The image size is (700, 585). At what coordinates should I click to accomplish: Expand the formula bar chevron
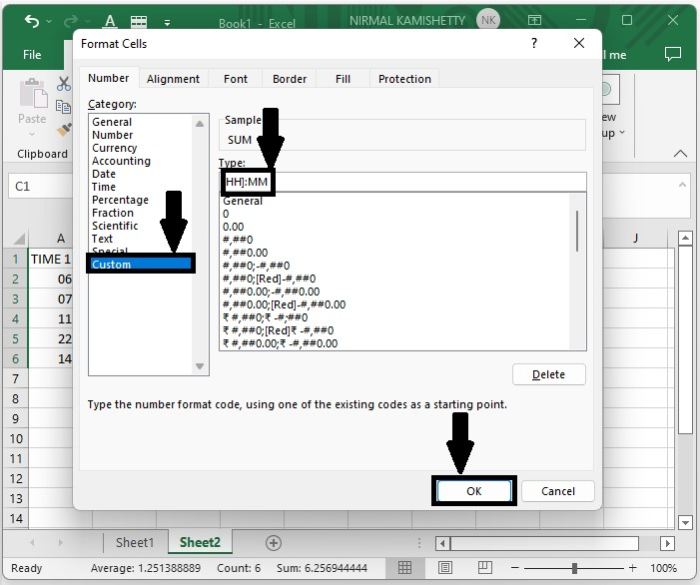[682, 184]
